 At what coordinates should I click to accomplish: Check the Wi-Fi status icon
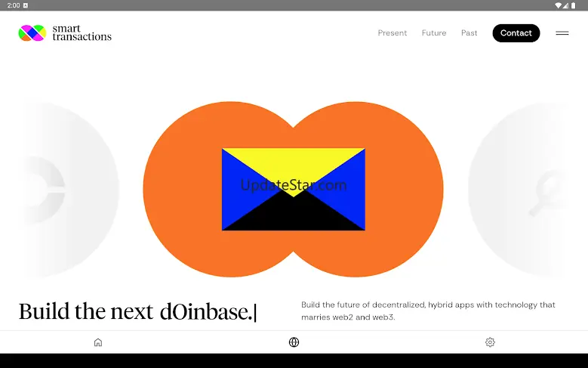[x=558, y=5]
